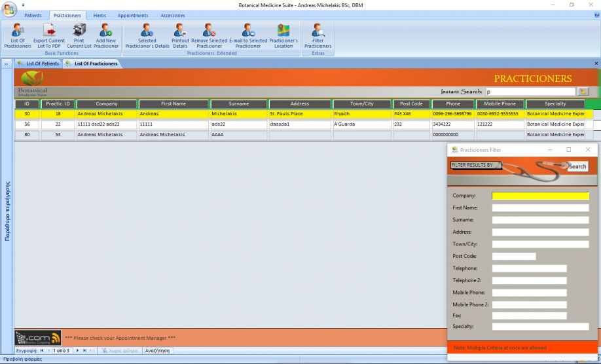Click Surname column header
601x364 pixels.
pos(239,104)
